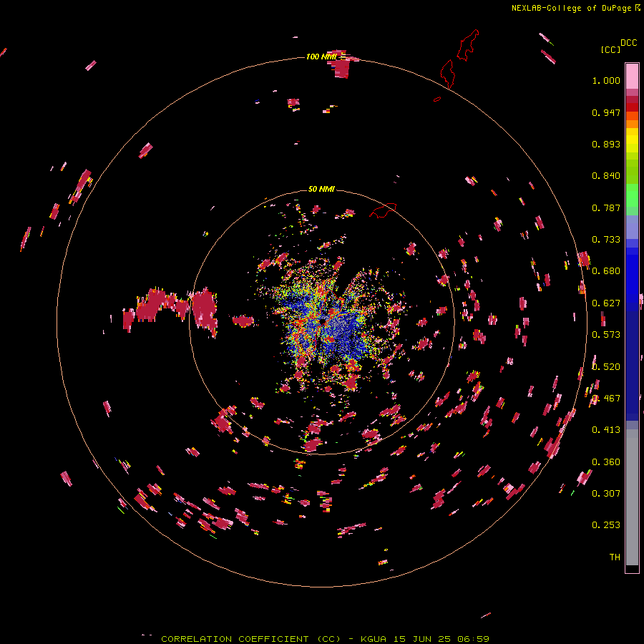Select the 0.680 scale value
Image resolution: width=644 pixels, height=644 pixels.
click(x=606, y=271)
